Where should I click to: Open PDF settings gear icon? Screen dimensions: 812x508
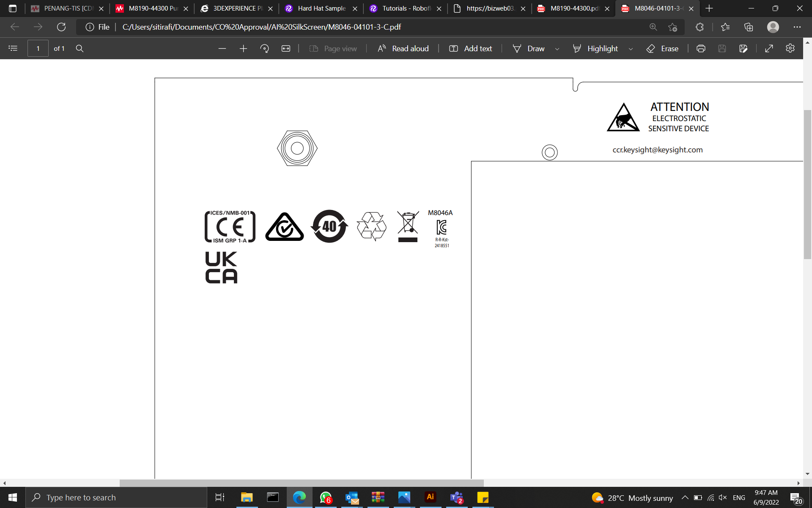point(790,49)
